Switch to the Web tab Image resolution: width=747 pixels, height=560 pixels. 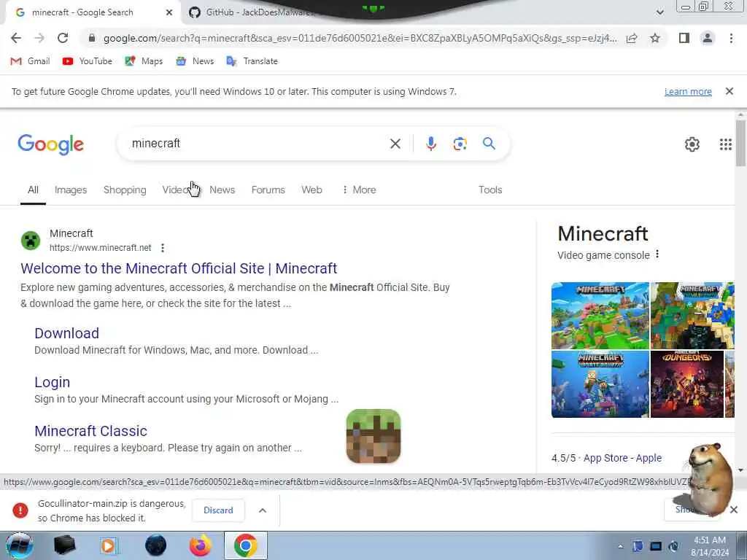pyautogui.click(x=311, y=190)
